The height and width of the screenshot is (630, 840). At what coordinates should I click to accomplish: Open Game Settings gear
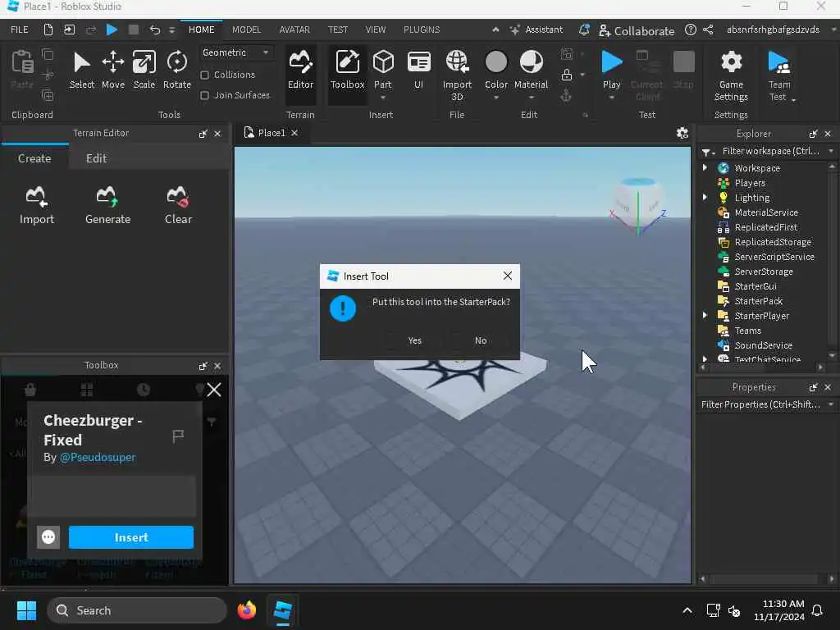[x=731, y=76]
